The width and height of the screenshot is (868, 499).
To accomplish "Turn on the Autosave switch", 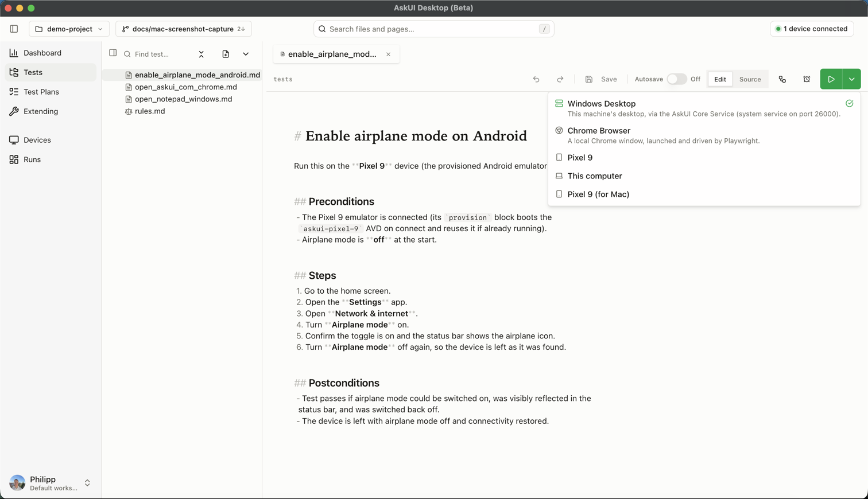I will click(677, 79).
